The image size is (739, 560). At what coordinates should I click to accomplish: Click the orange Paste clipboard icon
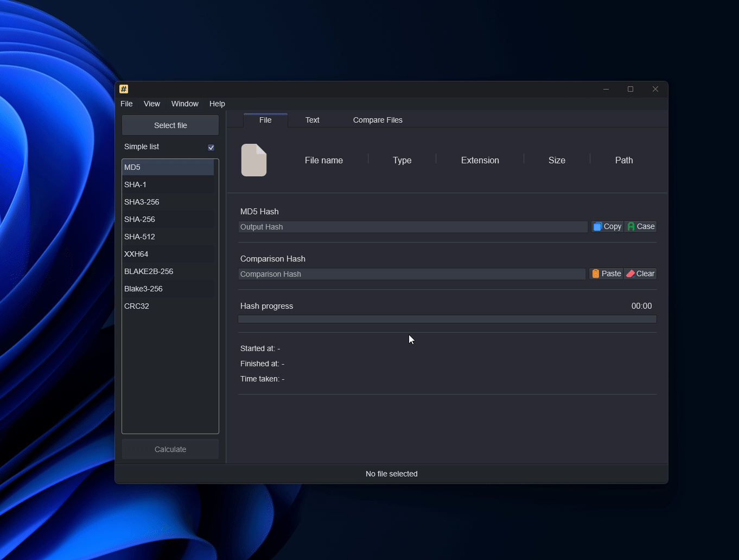596,273
